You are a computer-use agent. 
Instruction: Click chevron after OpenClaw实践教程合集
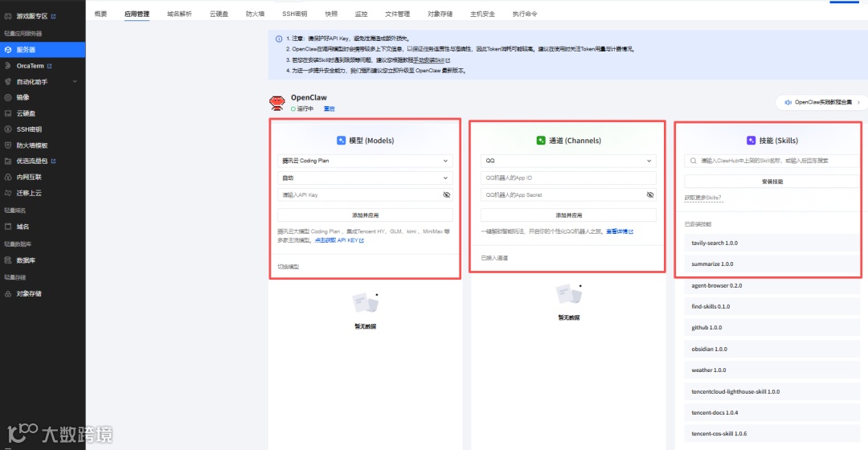858,102
